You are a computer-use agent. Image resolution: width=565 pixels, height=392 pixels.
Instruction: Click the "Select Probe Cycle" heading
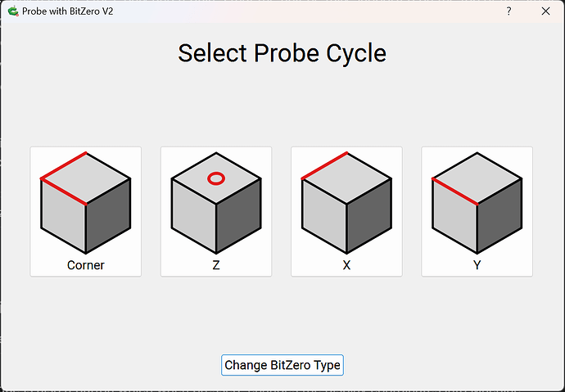point(282,53)
